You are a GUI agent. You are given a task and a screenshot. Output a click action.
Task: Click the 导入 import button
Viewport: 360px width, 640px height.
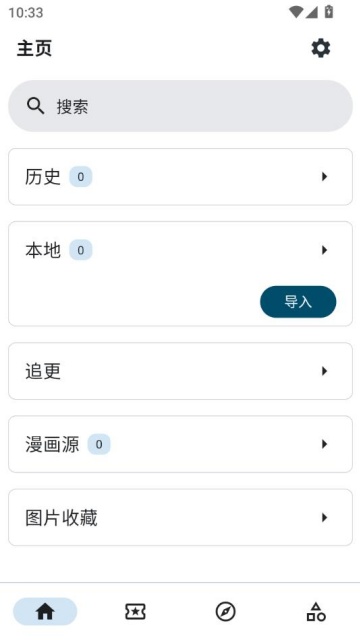[298, 302]
